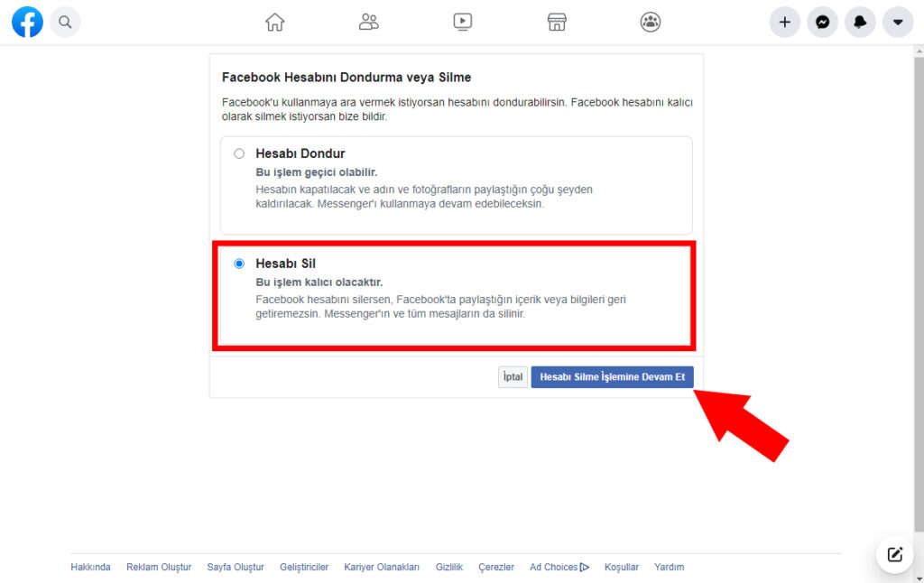Open the Kariyer Olanakları footer link

click(x=382, y=567)
